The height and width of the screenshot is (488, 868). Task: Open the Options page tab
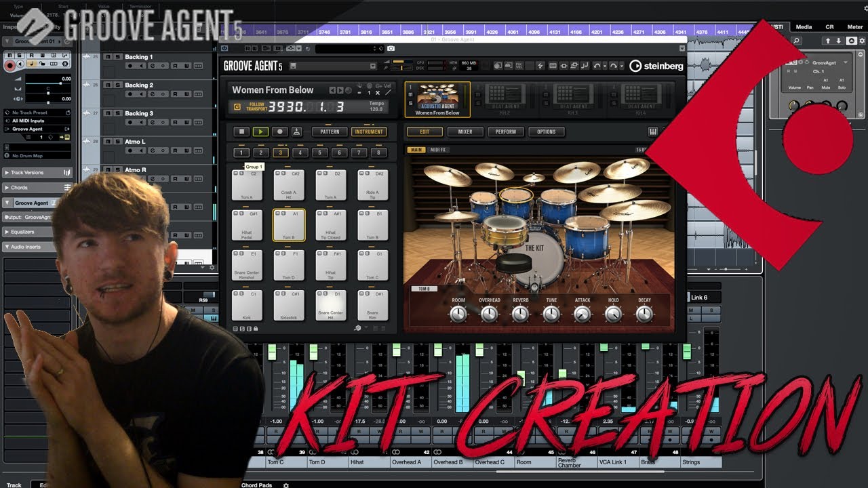(546, 131)
